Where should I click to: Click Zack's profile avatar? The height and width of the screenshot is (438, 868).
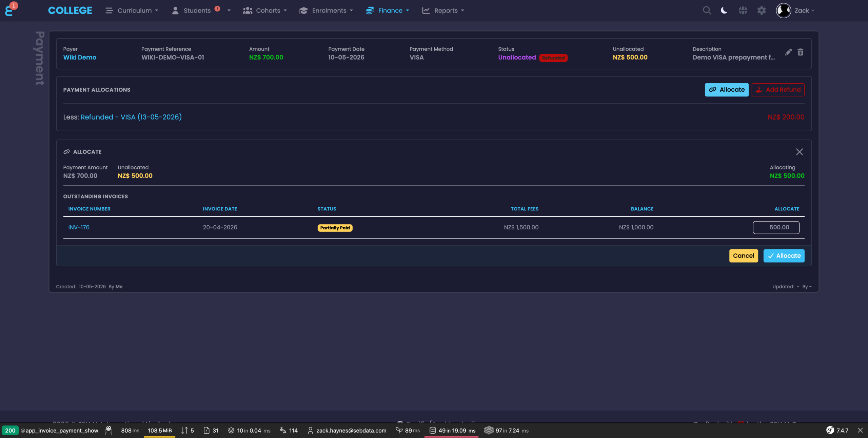point(783,11)
